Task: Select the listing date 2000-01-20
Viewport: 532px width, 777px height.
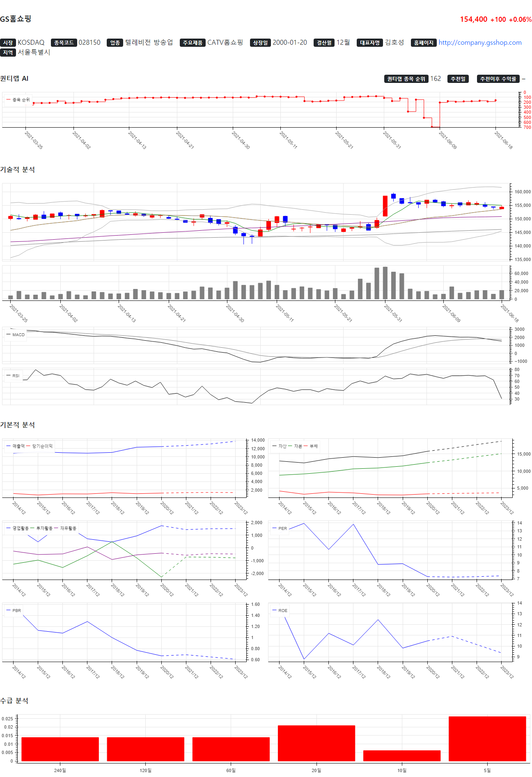Action: pyautogui.click(x=290, y=42)
